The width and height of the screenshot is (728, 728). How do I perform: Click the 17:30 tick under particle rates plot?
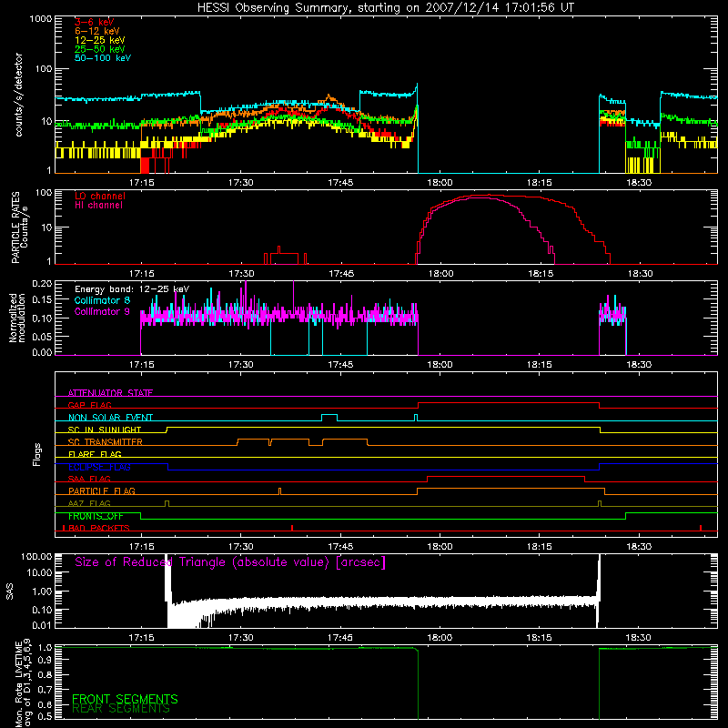[x=241, y=274]
